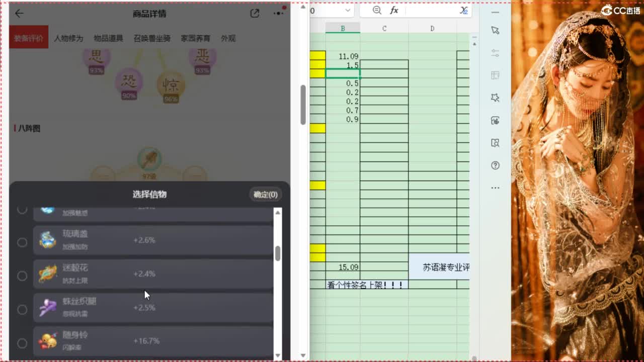Click the 迷毂花 item icon

click(x=48, y=274)
